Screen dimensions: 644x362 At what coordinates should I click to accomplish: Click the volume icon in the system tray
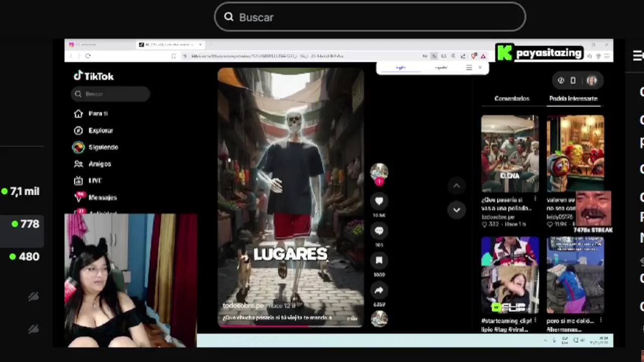(582, 340)
